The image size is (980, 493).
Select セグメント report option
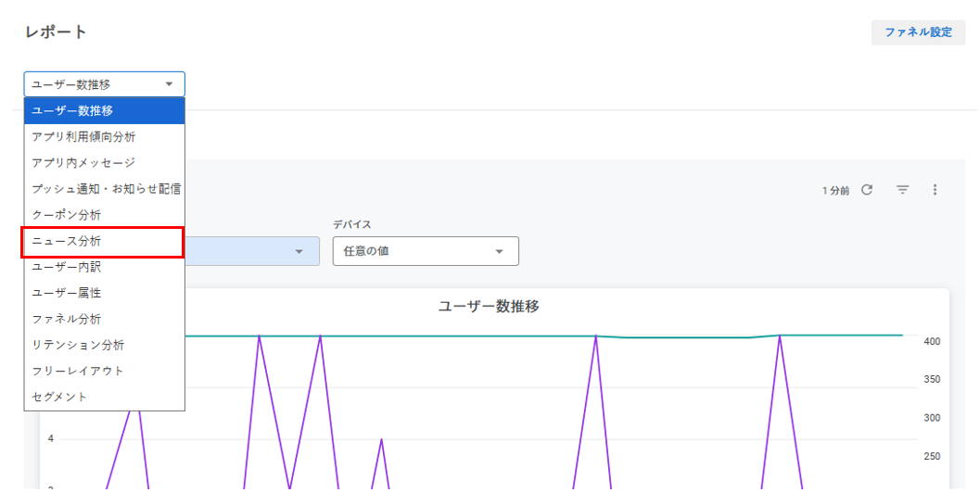[105, 397]
